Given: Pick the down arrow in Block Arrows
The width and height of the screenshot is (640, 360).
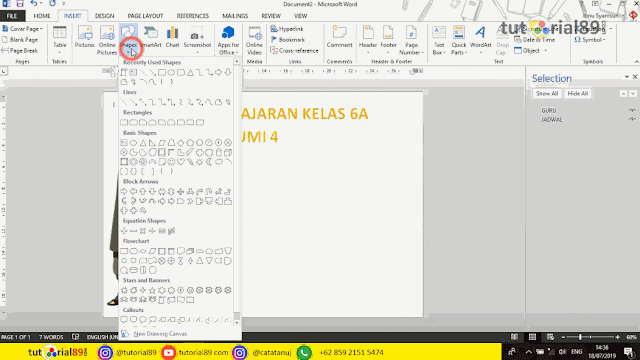Looking at the screenshot, I should pos(152,191).
